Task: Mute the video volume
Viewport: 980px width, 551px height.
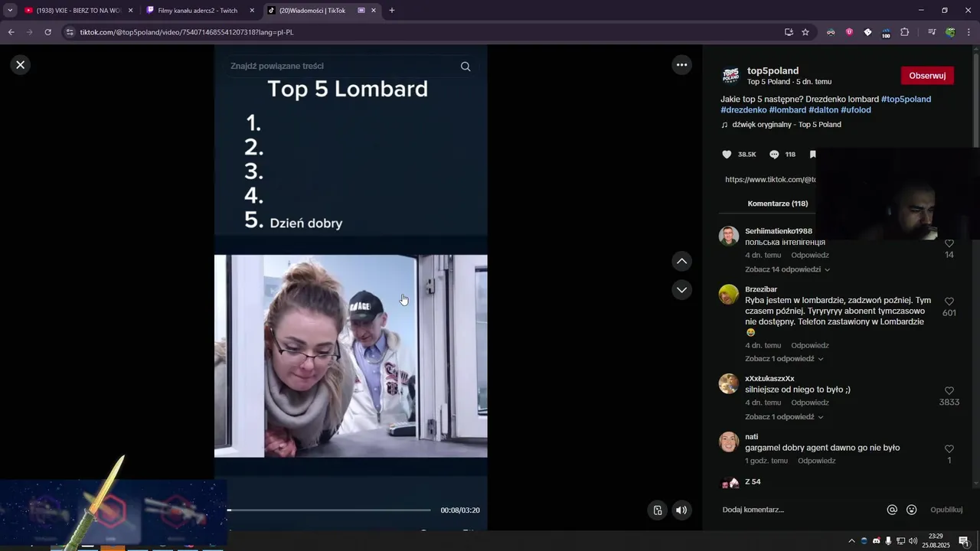Action: (x=681, y=510)
